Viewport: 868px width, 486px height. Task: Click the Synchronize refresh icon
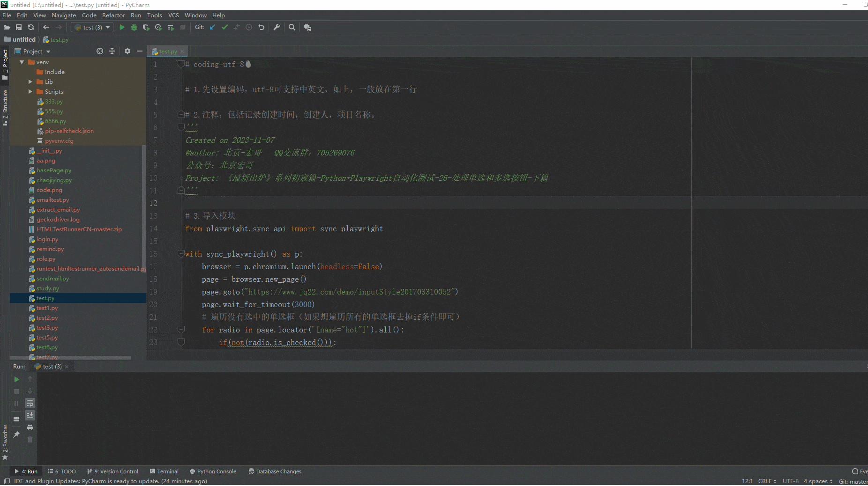(x=31, y=27)
